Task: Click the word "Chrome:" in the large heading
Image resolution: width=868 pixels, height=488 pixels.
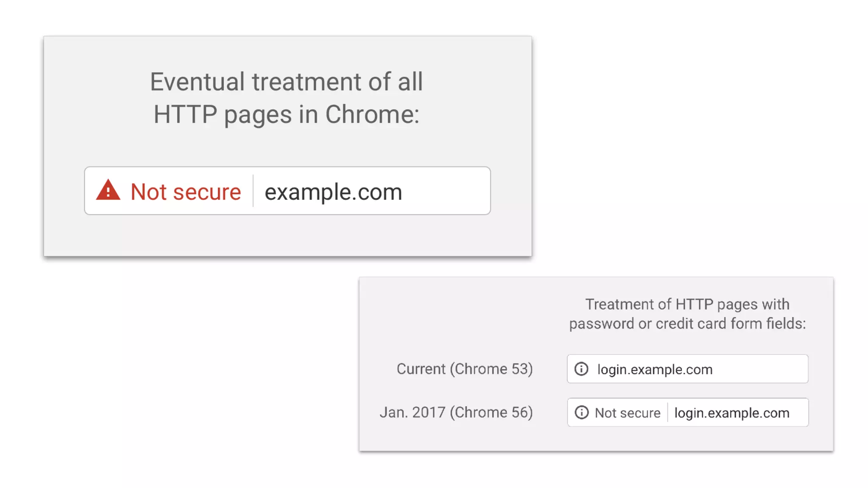Action: (x=372, y=114)
